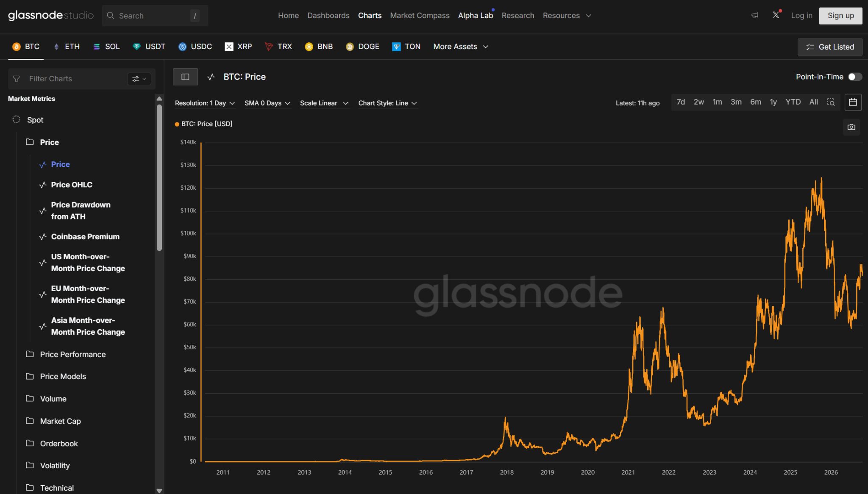Open the Scale Linear dropdown

[324, 103]
